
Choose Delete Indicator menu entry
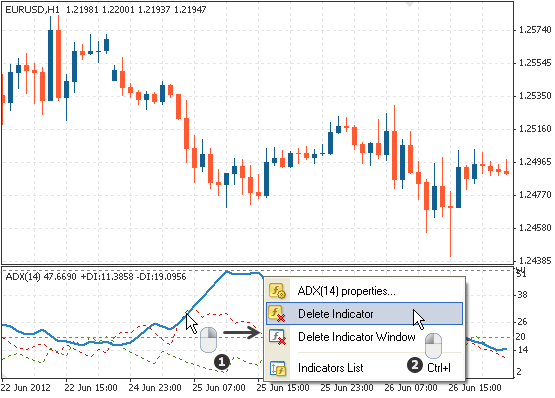[365, 314]
